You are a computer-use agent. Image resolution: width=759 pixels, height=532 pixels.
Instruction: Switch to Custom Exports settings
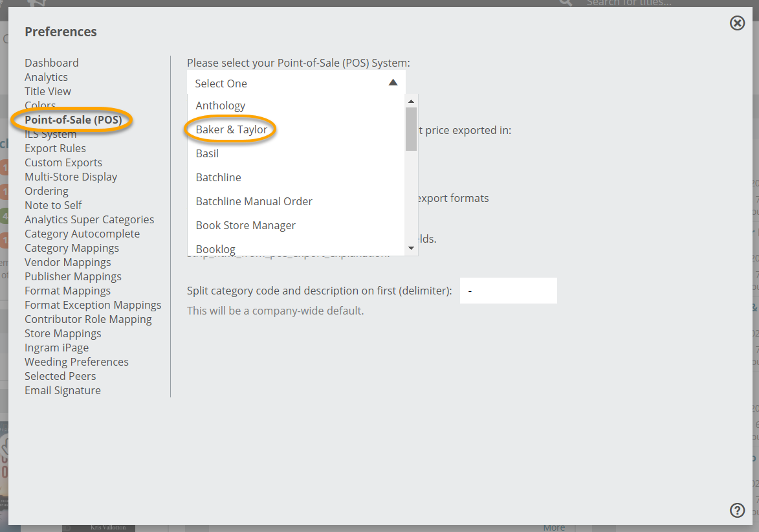coord(63,162)
